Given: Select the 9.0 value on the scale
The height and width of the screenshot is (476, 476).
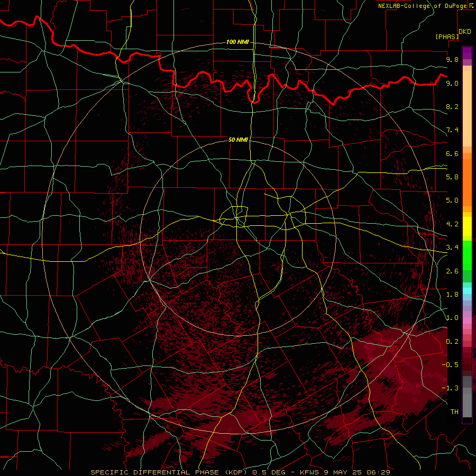Looking at the screenshot, I should pyautogui.click(x=452, y=83).
